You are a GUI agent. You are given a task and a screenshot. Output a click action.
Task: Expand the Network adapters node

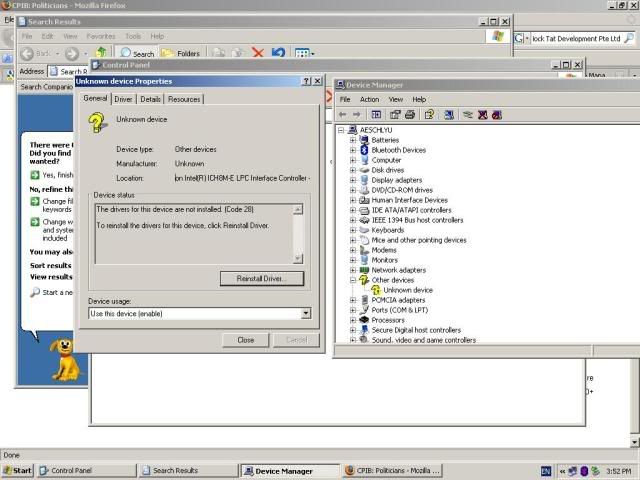coord(353,270)
